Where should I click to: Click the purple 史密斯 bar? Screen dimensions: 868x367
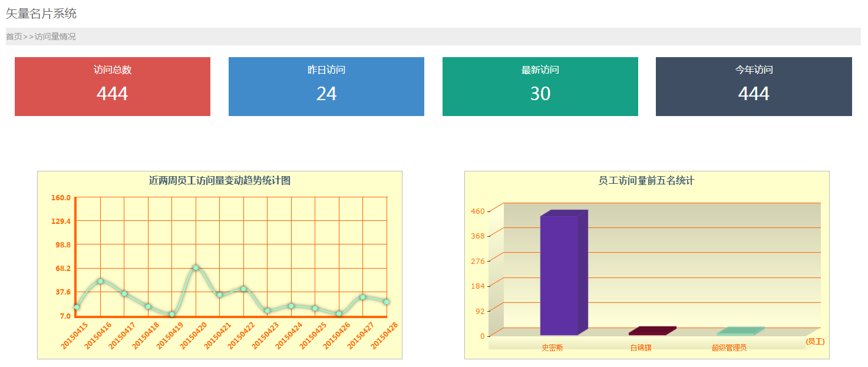tap(563, 273)
